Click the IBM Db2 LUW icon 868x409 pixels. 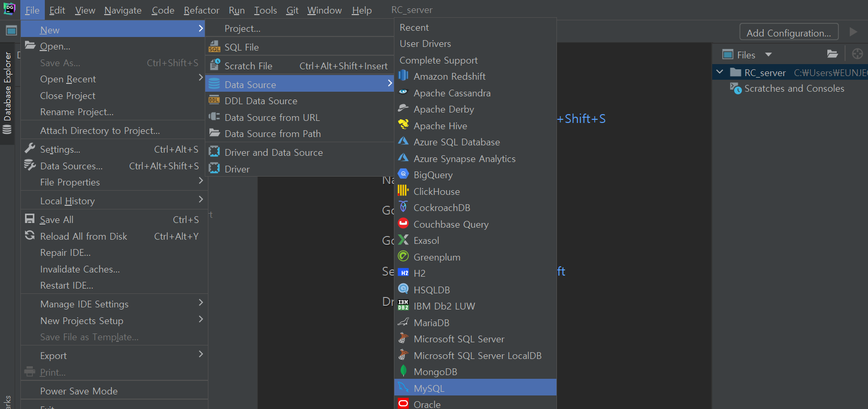pos(403,305)
